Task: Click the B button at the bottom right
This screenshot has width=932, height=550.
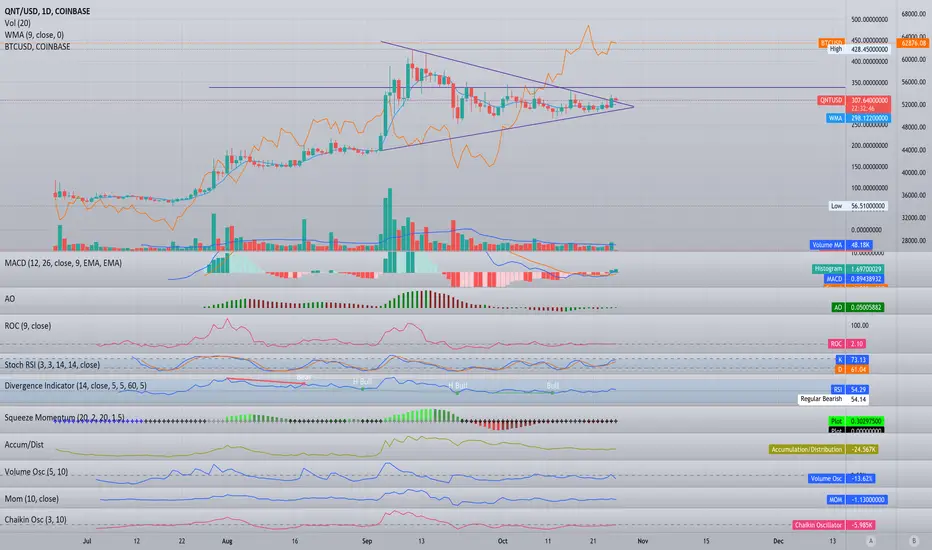Action: click(x=914, y=540)
